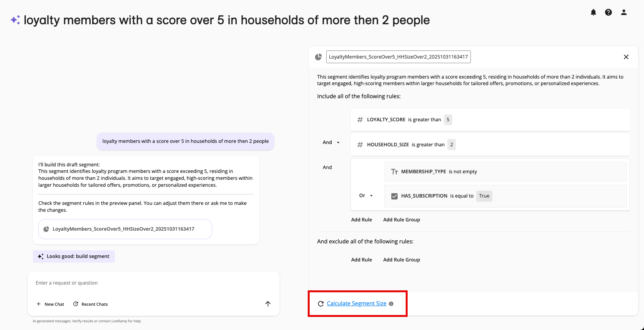Viewport: 644px width, 330px height.
Task: Close the segment preview panel
Action: point(626,57)
